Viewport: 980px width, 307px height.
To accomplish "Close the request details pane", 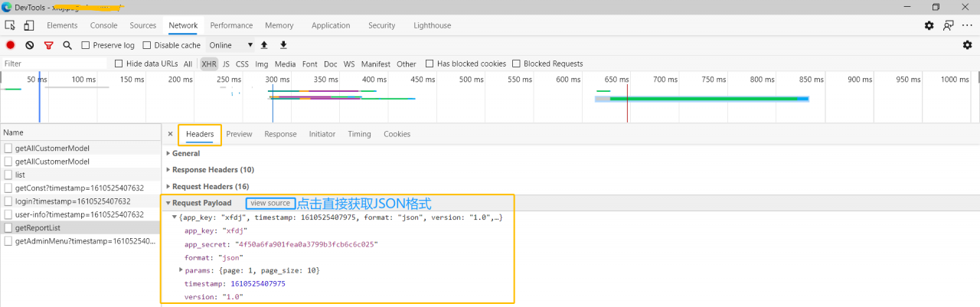I will [170, 134].
